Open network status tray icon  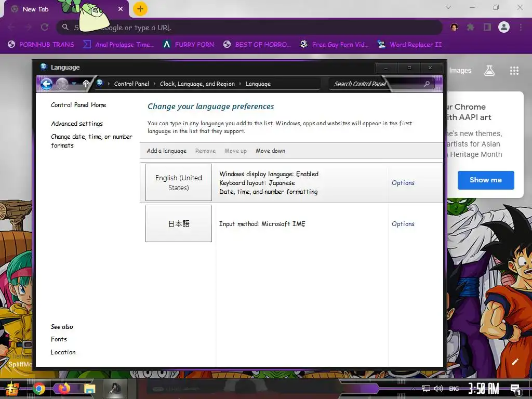coord(426,389)
